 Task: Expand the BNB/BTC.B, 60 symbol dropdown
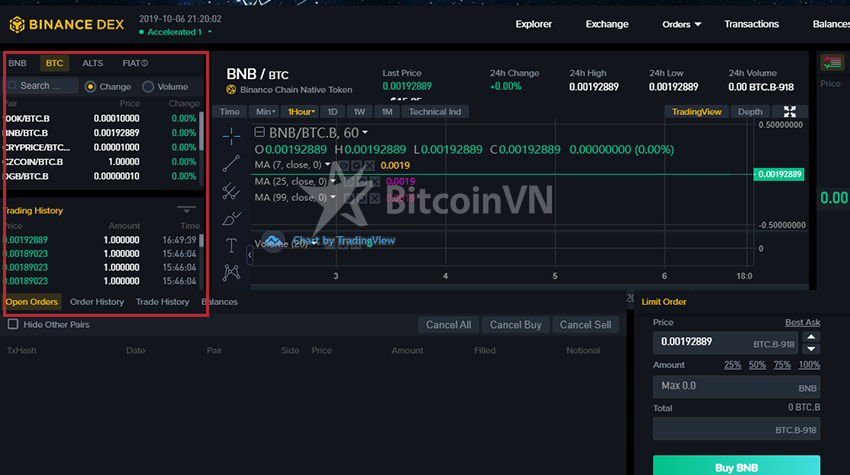(x=365, y=132)
